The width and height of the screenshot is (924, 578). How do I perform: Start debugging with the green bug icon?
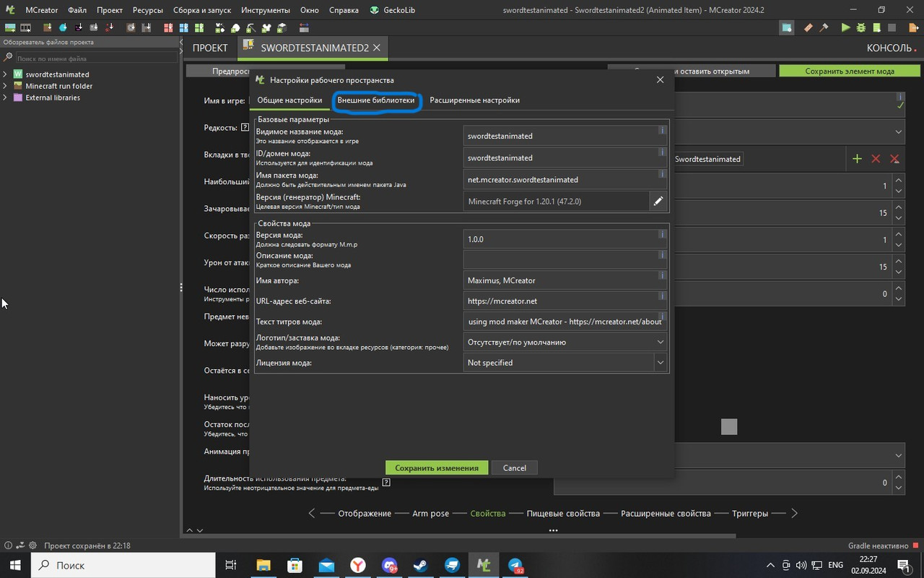click(861, 27)
